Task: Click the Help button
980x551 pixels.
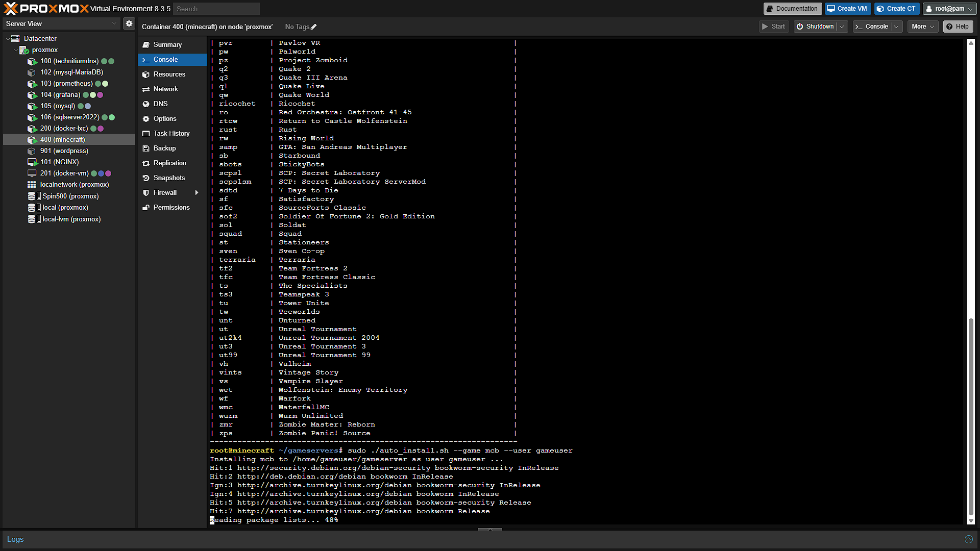Action: 958,27
